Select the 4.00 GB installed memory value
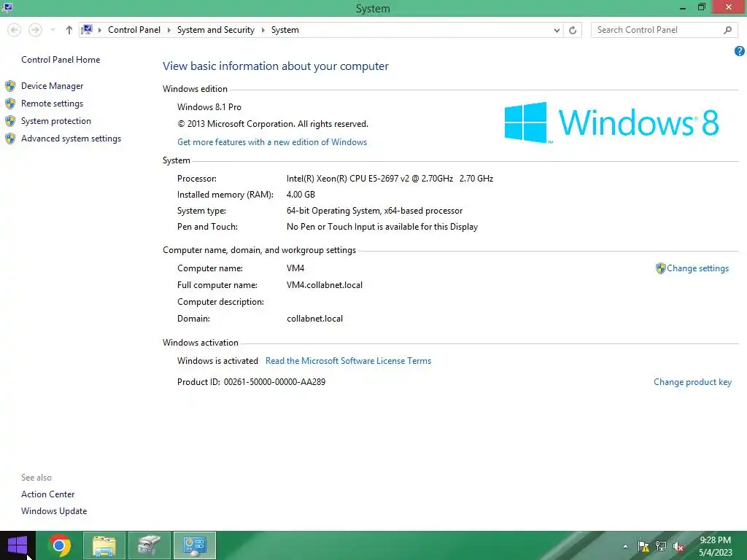 point(301,194)
